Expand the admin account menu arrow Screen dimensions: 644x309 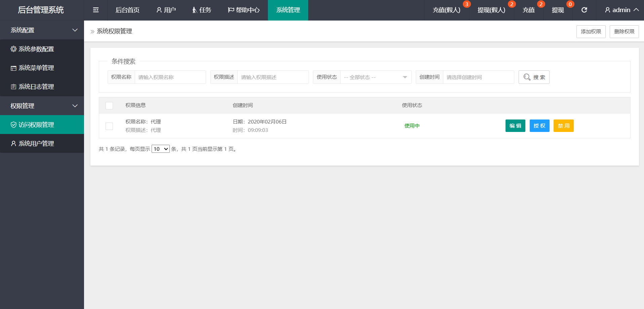tap(636, 10)
